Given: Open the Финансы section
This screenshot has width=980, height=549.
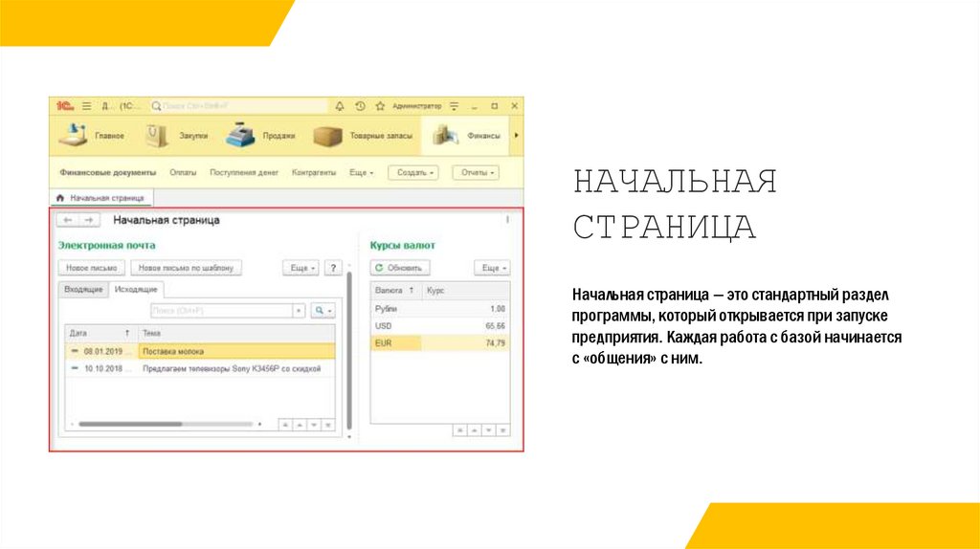Looking at the screenshot, I should [x=467, y=136].
